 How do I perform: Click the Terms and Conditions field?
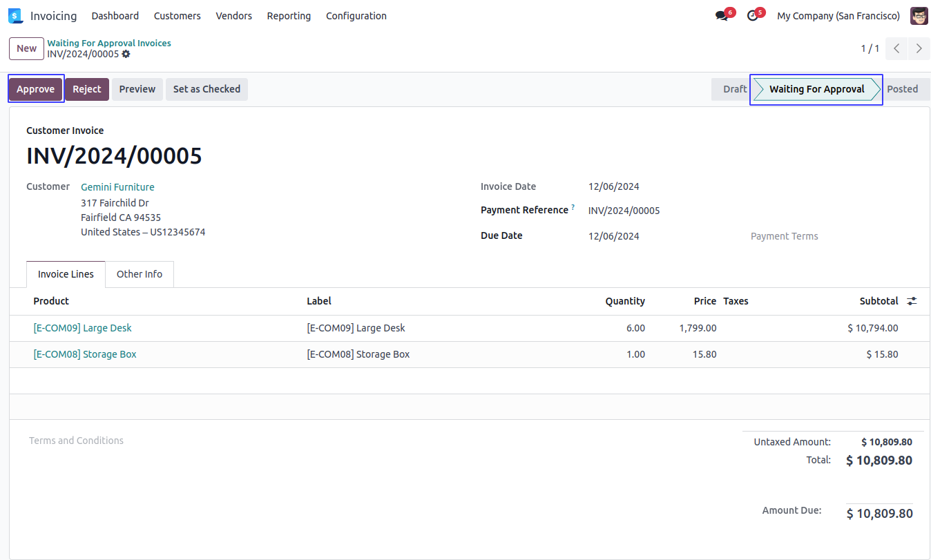pos(76,441)
